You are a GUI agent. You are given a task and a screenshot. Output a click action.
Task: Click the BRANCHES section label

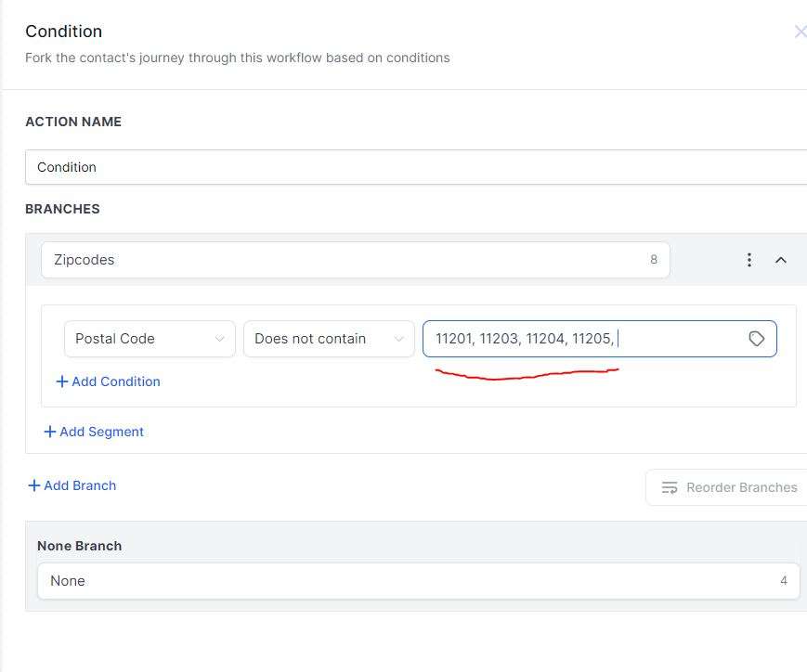coord(62,209)
